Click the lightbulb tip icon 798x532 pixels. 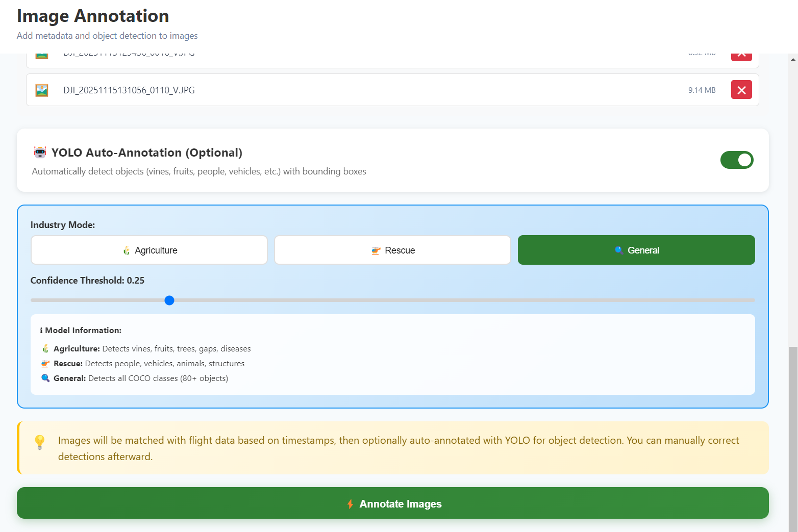(x=40, y=442)
